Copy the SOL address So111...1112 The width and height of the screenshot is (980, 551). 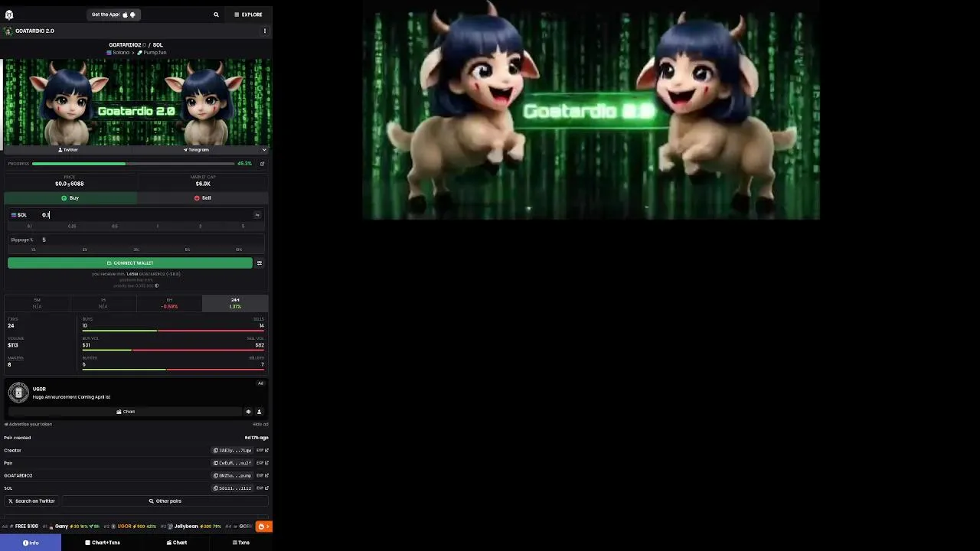[233, 488]
